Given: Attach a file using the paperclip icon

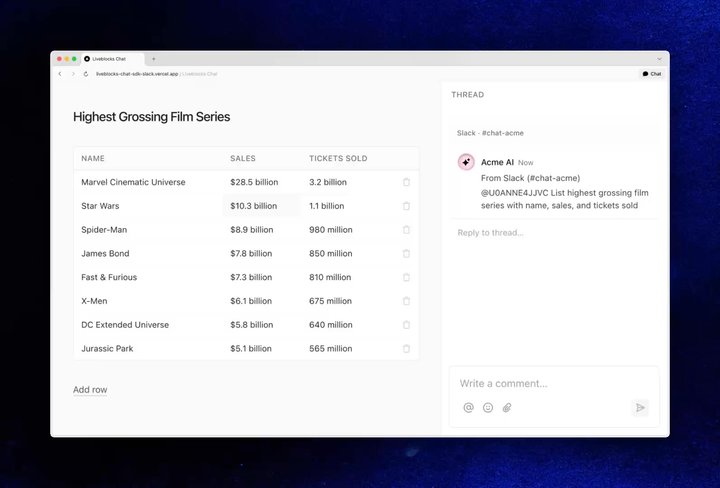Looking at the screenshot, I should pyautogui.click(x=507, y=408).
